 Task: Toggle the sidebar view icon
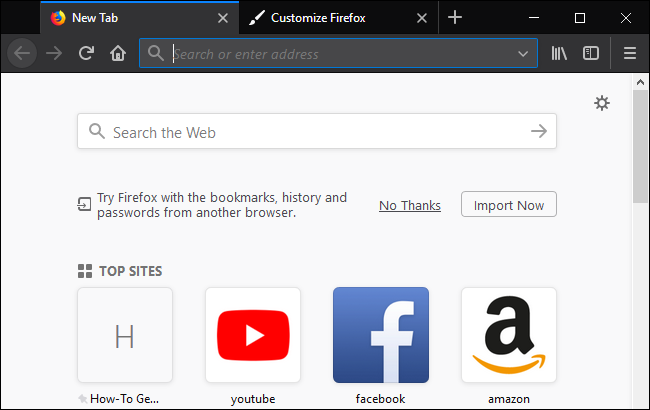[x=591, y=53]
